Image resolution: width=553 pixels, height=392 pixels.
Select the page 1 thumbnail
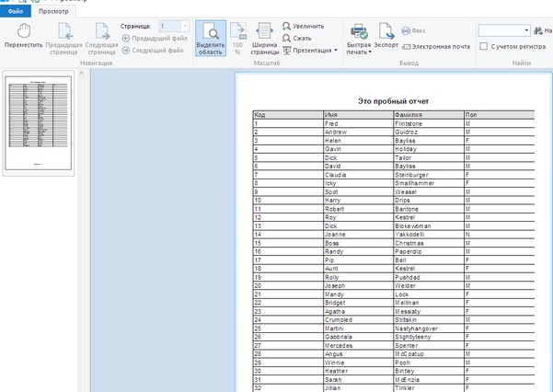[44, 122]
